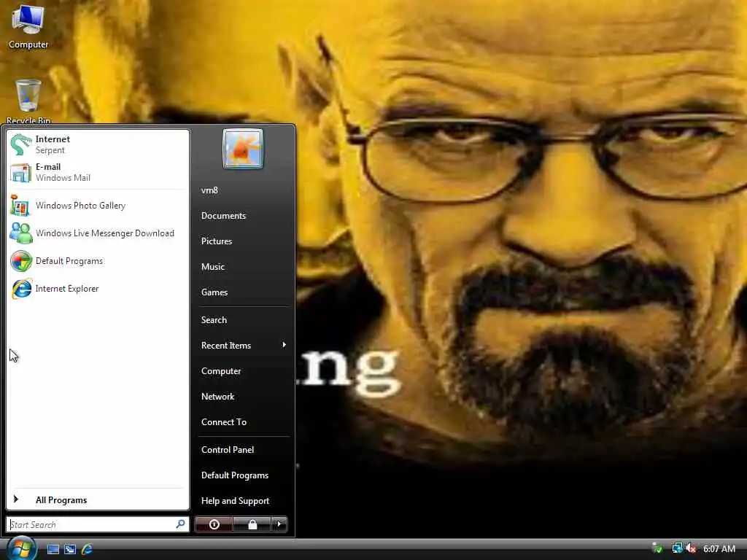Click the network status tray icon
The image size is (747, 560).
pyautogui.click(x=677, y=548)
